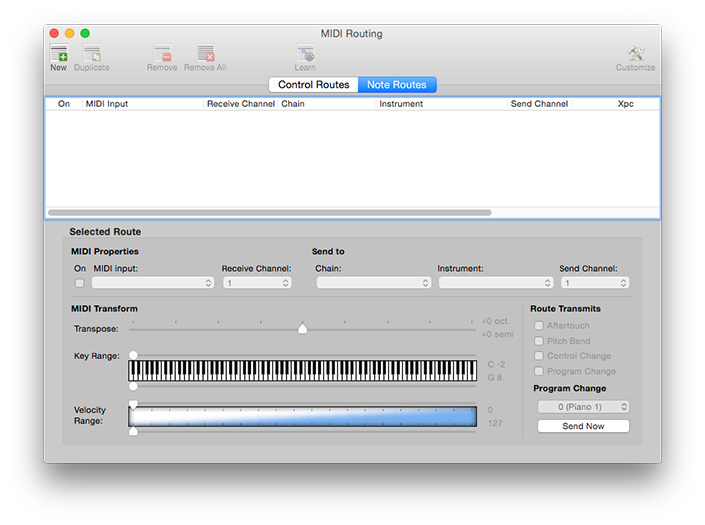Image resolution: width=705 pixels, height=525 pixels.
Task: Click the Xpc column header
Action: 625,104
